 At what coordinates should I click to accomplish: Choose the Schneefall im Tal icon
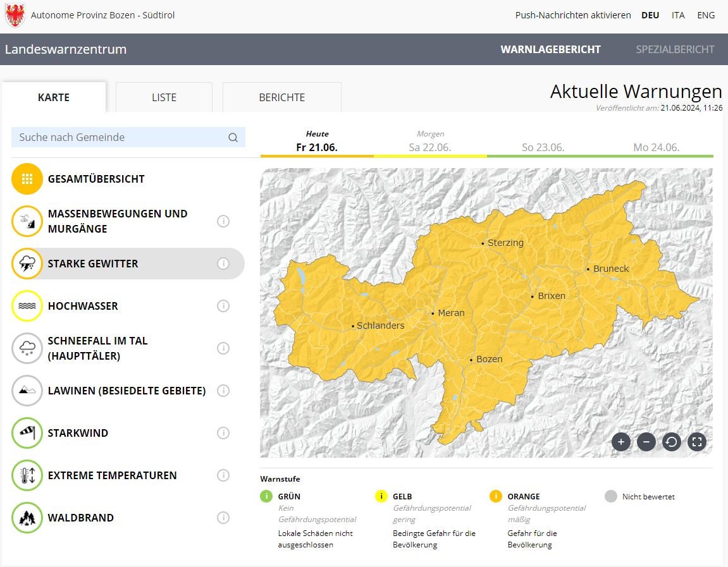[27, 348]
